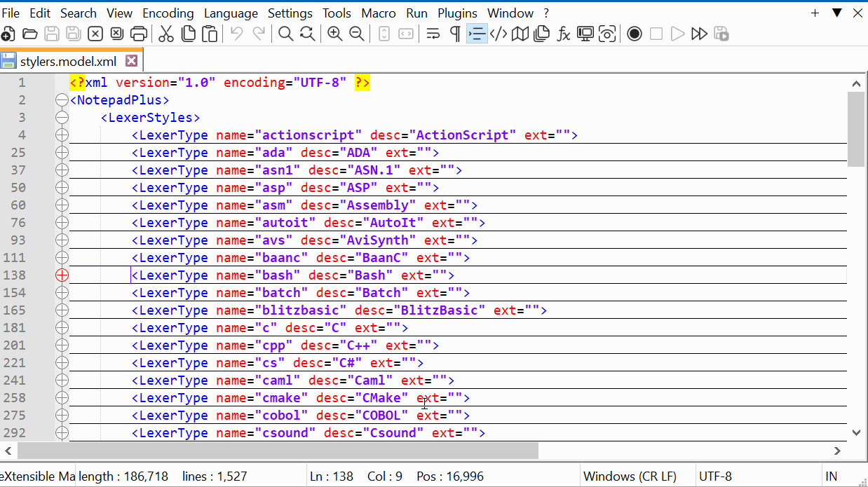868x487 pixels.
Task: Run the recorded macro using the play icon
Action: [676, 33]
